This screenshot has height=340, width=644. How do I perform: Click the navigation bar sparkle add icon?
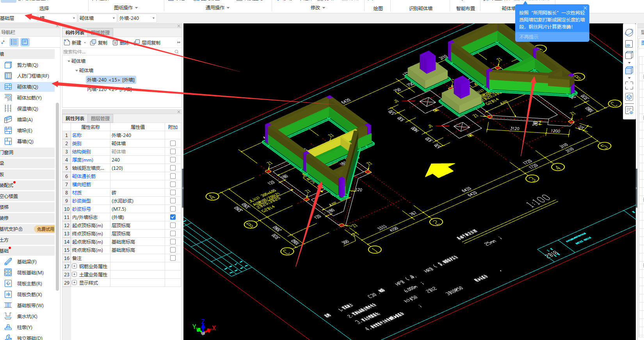(3, 42)
